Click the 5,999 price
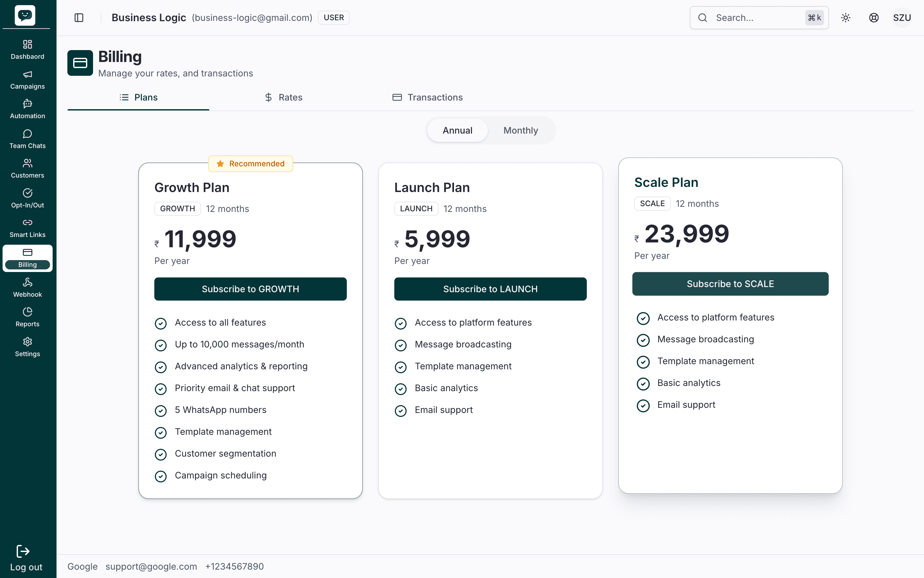Viewport: 924px width, 578px height. click(437, 239)
